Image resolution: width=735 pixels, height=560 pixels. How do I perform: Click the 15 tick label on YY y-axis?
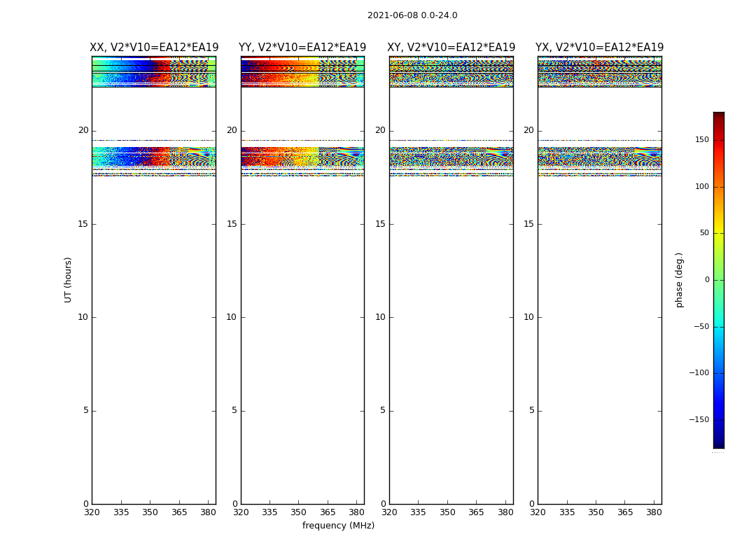click(x=232, y=224)
